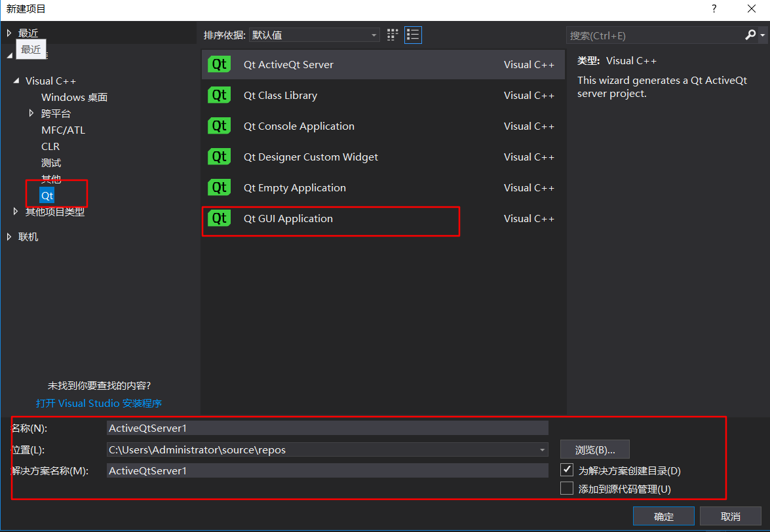Click the 名称 input field
Viewport: 770px width, 532px height.
coord(327,428)
